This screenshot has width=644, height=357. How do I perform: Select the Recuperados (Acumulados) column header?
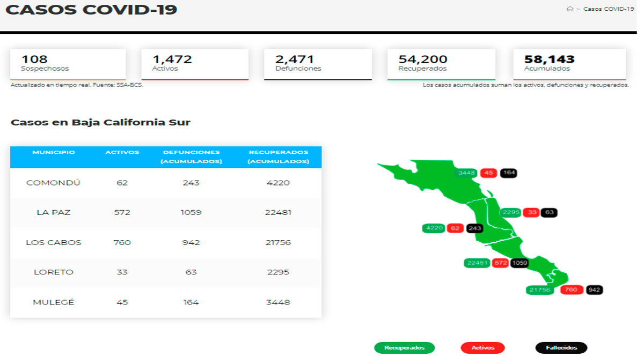click(279, 157)
